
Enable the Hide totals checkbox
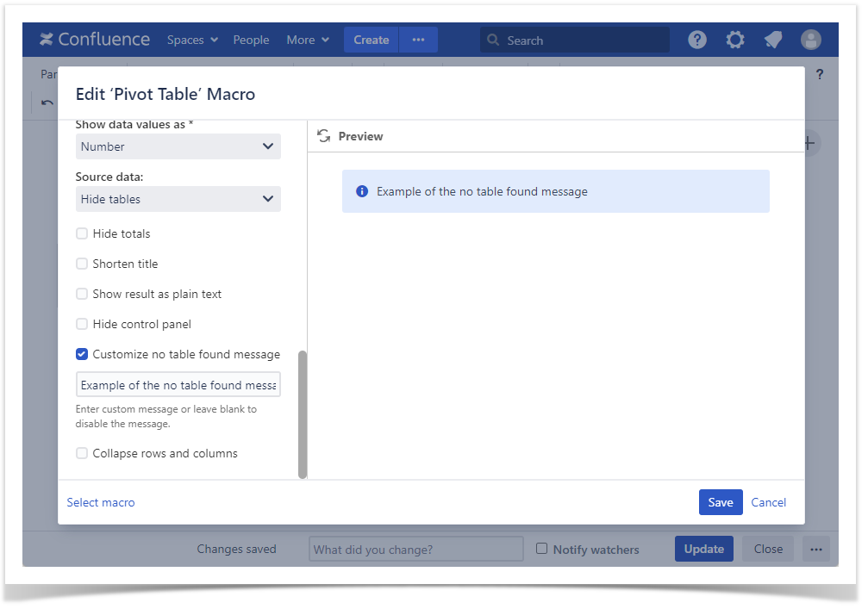pyautogui.click(x=82, y=233)
